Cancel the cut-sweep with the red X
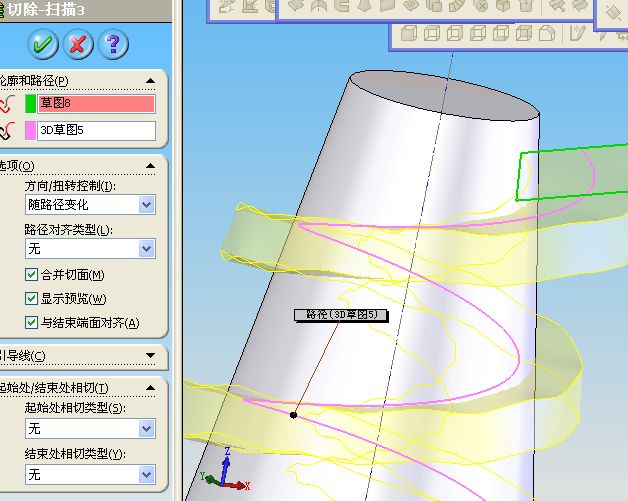The image size is (628, 501). 78,44
